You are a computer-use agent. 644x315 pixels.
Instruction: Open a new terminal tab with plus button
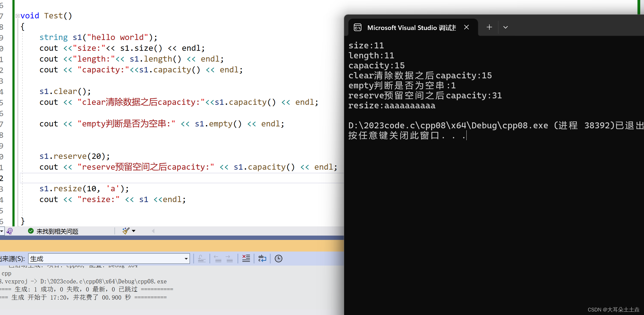[489, 27]
